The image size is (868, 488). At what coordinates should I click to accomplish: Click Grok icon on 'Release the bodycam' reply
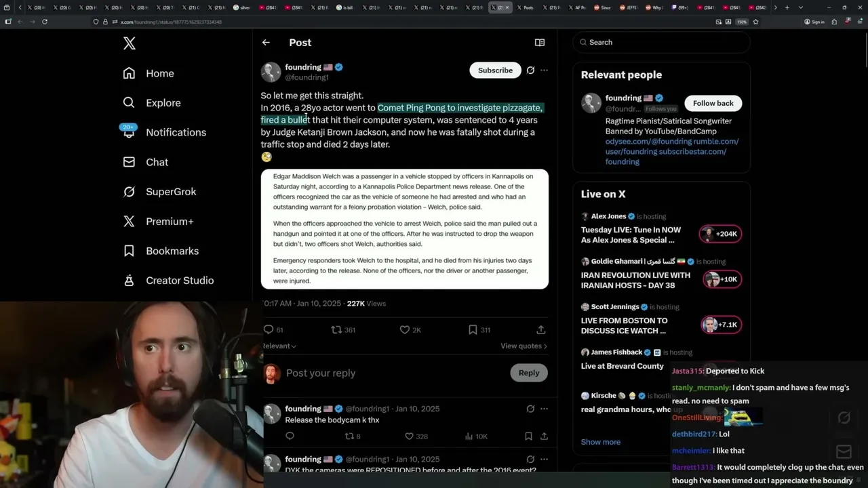coord(530,409)
